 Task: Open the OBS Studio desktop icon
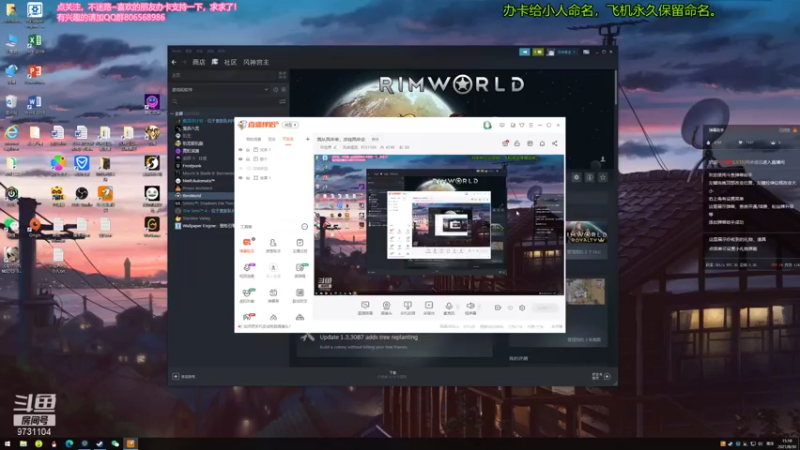click(81, 196)
